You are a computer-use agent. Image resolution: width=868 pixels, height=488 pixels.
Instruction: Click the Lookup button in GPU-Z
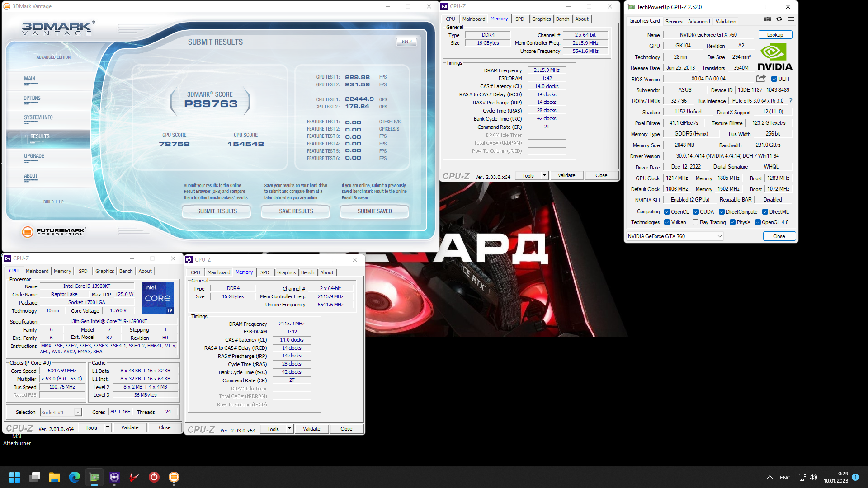pos(775,35)
